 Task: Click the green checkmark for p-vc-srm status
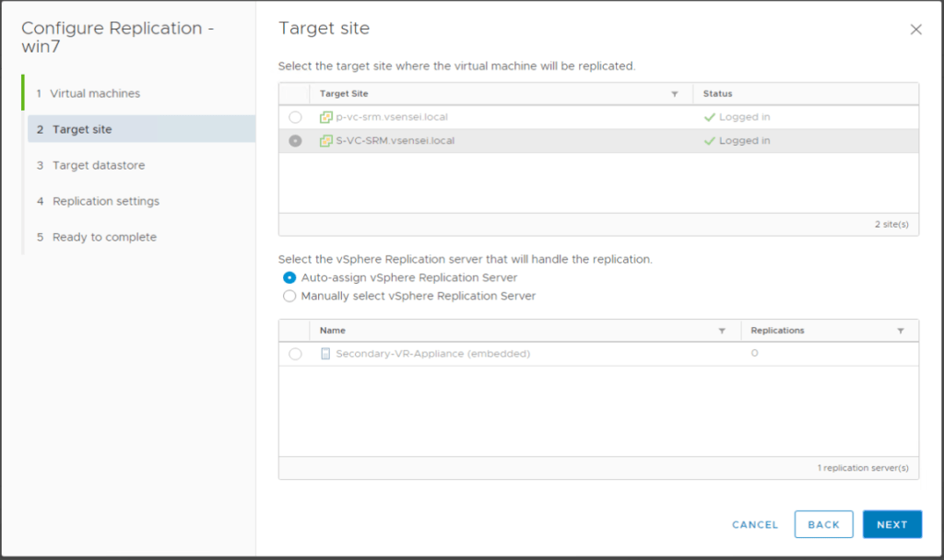(x=709, y=118)
